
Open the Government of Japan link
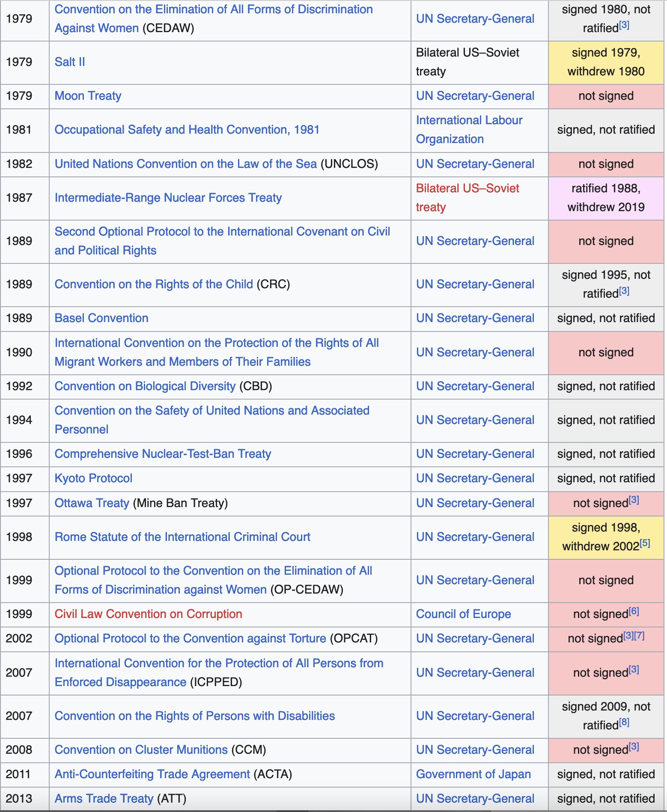473,774
